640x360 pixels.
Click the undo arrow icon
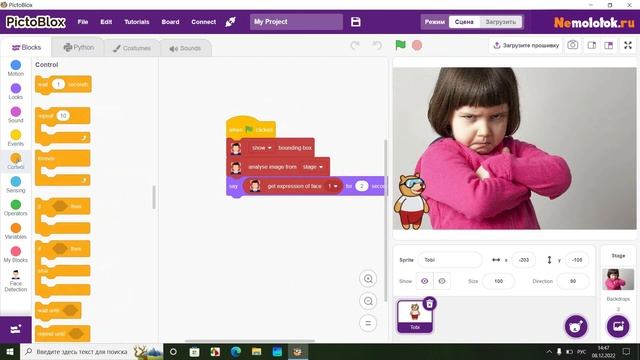tap(378, 45)
